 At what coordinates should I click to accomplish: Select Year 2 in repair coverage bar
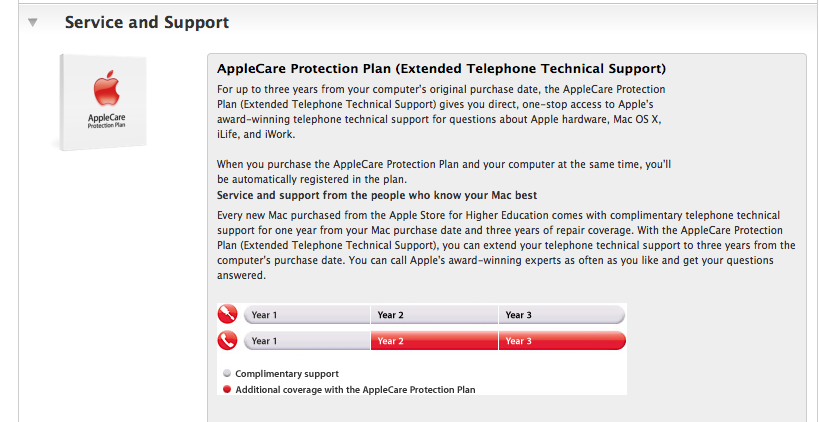click(x=434, y=315)
